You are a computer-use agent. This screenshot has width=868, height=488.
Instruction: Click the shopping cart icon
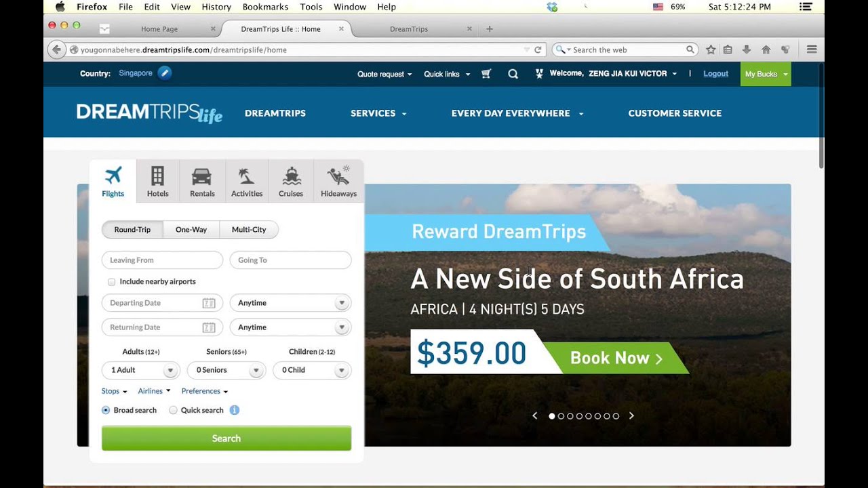pos(486,74)
